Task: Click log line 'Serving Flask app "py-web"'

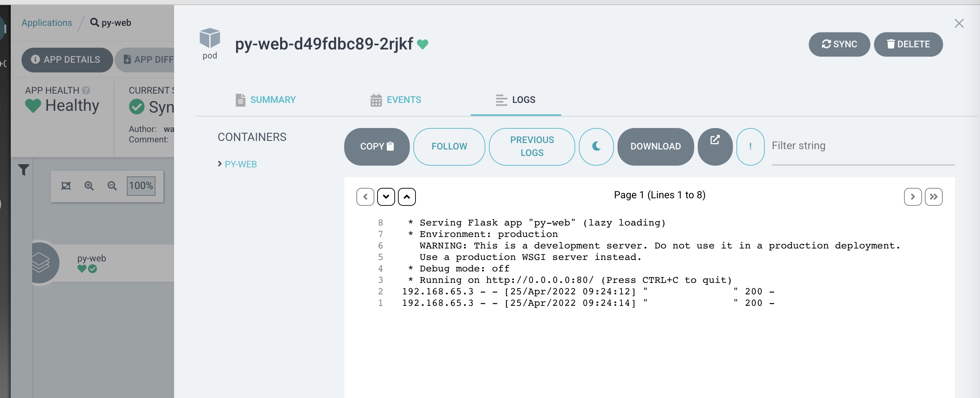Action: (537, 222)
